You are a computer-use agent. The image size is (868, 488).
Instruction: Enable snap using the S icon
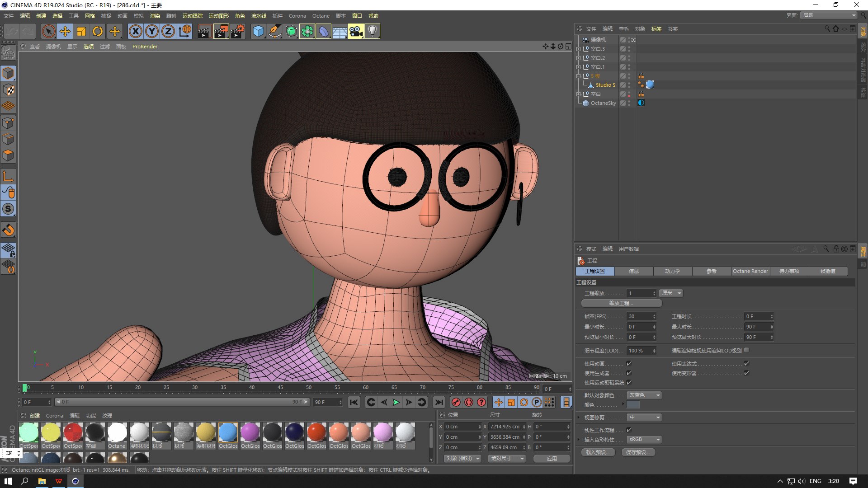pos(9,209)
